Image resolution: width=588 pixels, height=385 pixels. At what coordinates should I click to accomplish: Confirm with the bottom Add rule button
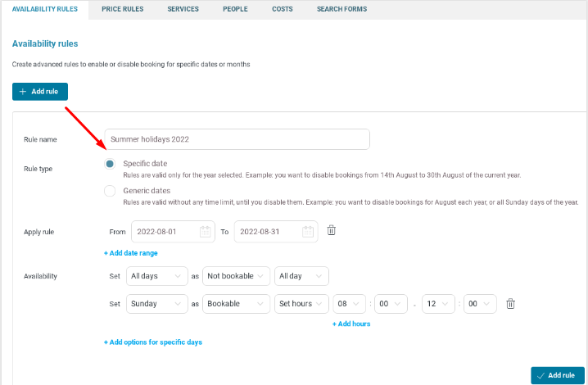(558, 375)
